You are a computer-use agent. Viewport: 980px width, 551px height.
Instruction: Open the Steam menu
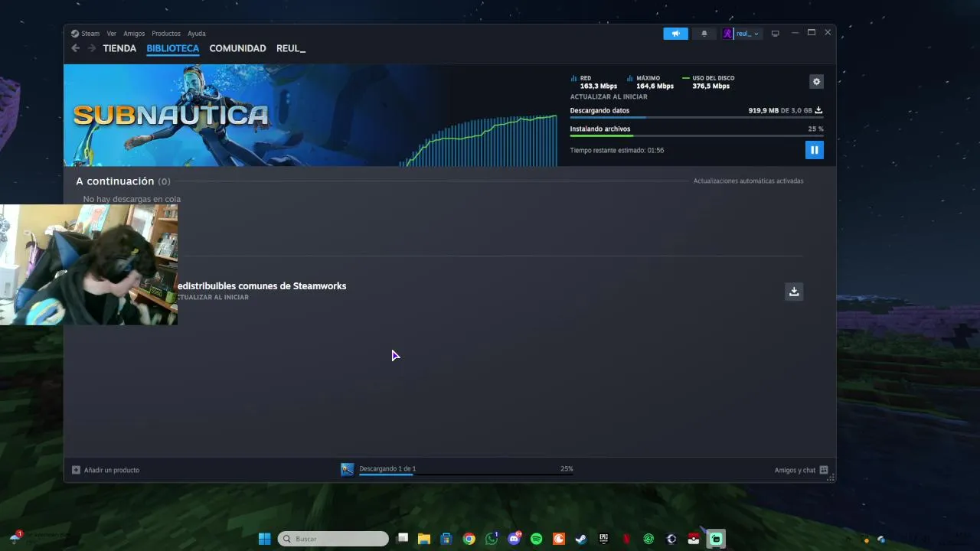[x=90, y=34]
